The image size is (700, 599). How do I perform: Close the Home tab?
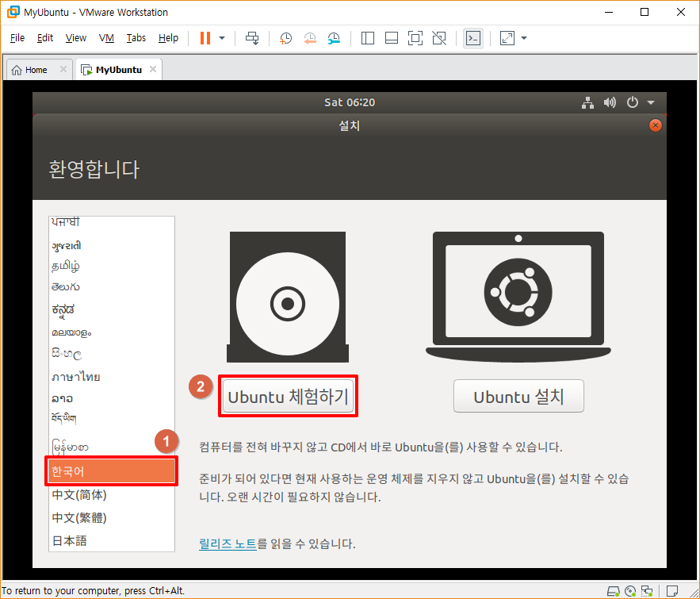63,69
